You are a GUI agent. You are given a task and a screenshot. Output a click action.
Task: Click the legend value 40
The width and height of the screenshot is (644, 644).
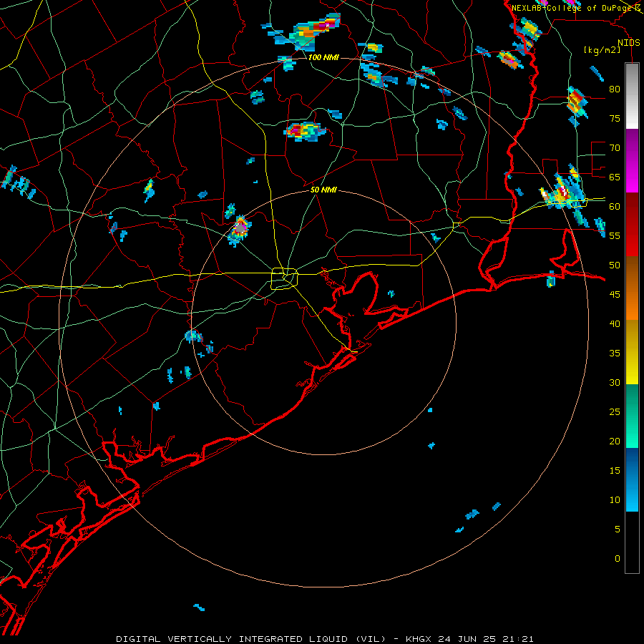pyautogui.click(x=615, y=324)
